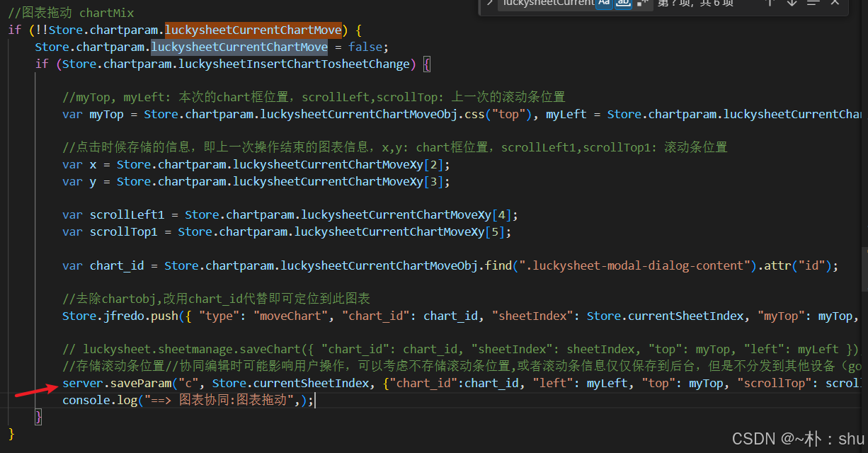
Task: Click server.saveParam call
Action: tap(118, 383)
